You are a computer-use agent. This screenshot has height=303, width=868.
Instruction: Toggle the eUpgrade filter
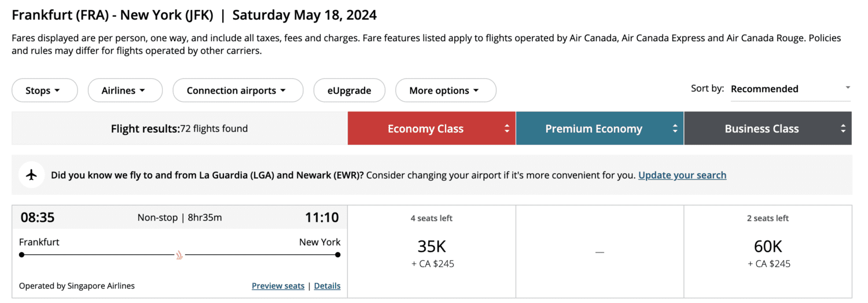coord(349,90)
